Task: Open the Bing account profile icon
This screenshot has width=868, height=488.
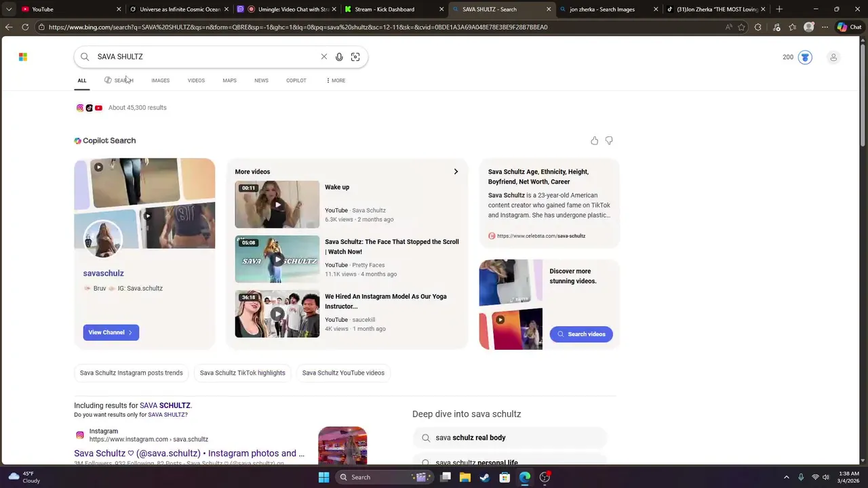Action: click(x=833, y=57)
